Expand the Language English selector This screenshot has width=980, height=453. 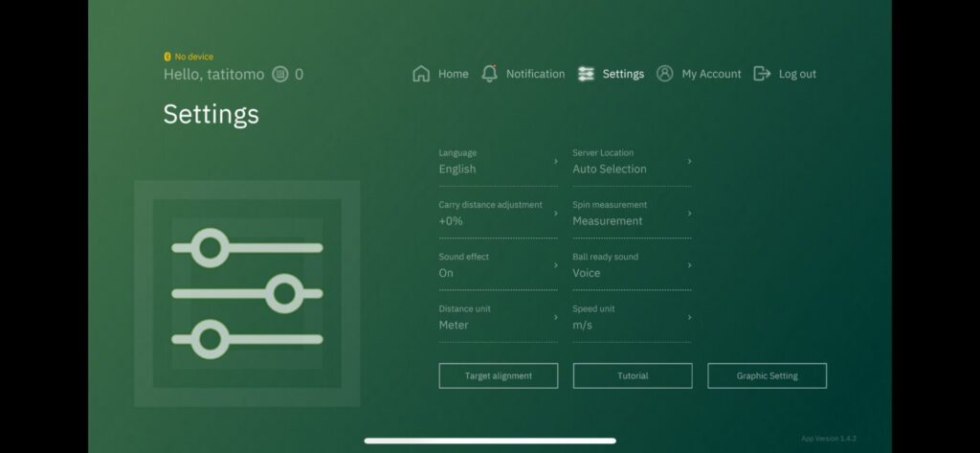[x=498, y=162]
